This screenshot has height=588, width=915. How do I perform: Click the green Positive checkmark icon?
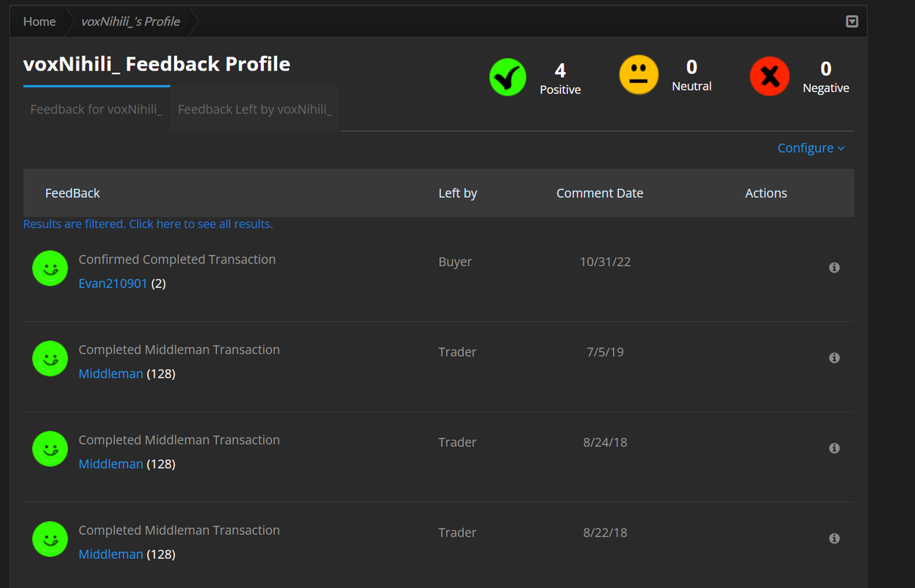pos(508,76)
